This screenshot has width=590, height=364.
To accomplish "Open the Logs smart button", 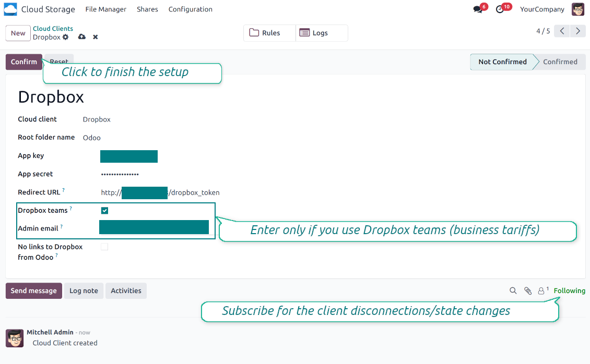I will click(322, 33).
